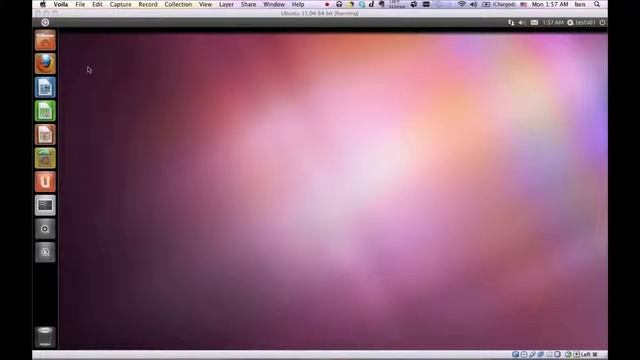Image resolution: width=640 pixels, height=360 pixels.
Task: Open Ubuntu power session menu icon
Action: click(602, 22)
